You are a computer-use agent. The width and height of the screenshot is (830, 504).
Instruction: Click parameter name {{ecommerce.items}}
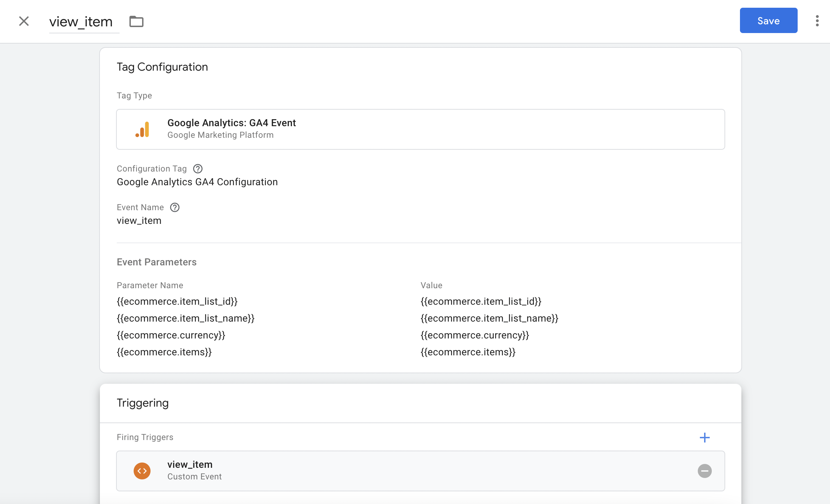pos(164,352)
